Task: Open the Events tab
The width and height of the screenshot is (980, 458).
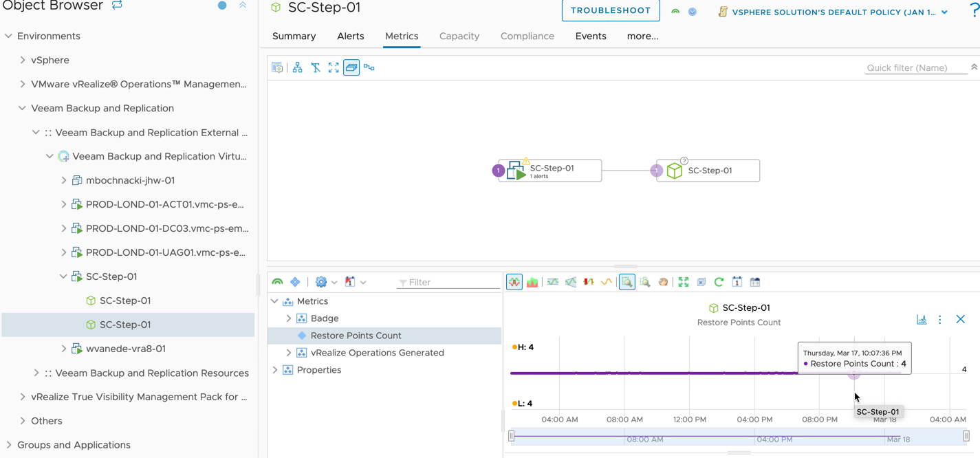Action: coord(591,36)
